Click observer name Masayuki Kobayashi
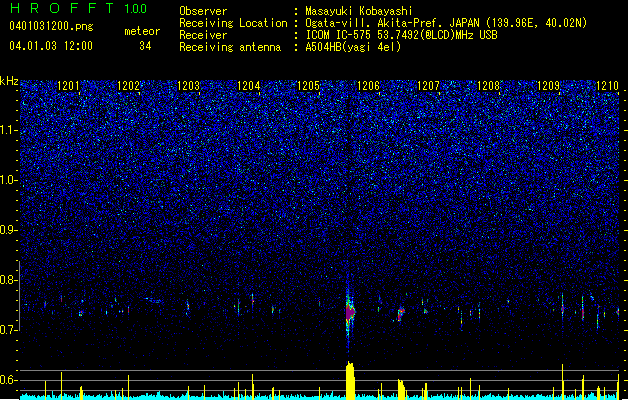 pos(359,11)
